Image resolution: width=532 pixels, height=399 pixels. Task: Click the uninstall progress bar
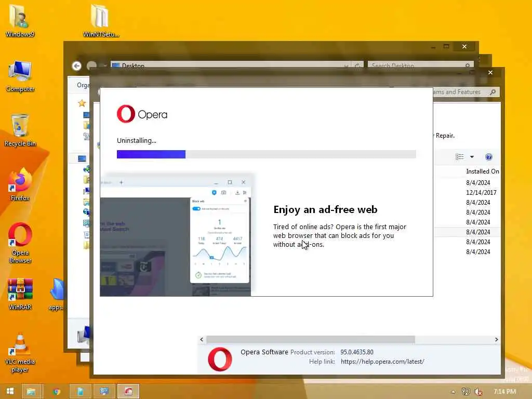(x=267, y=154)
